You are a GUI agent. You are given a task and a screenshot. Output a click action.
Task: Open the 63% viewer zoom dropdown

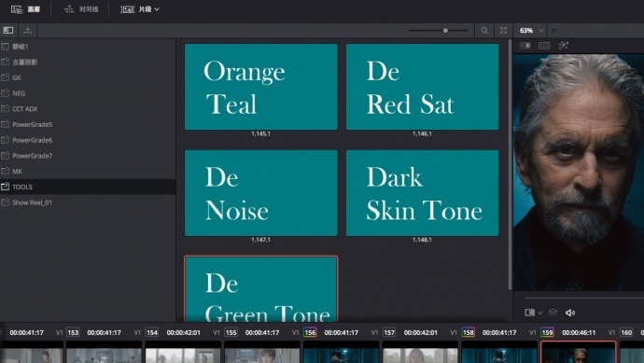click(531, 31)
